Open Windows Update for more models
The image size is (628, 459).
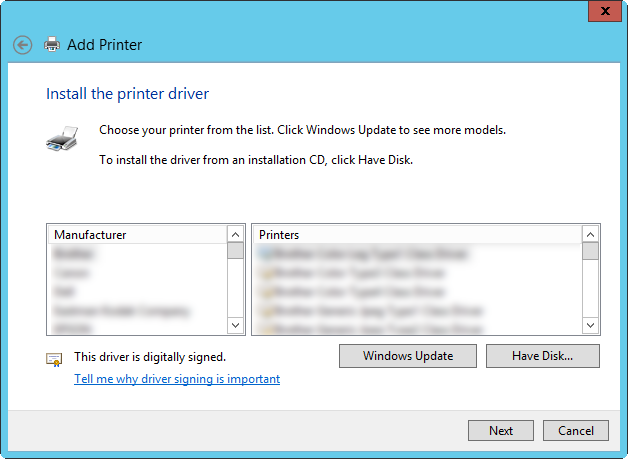tap(407, 356)
